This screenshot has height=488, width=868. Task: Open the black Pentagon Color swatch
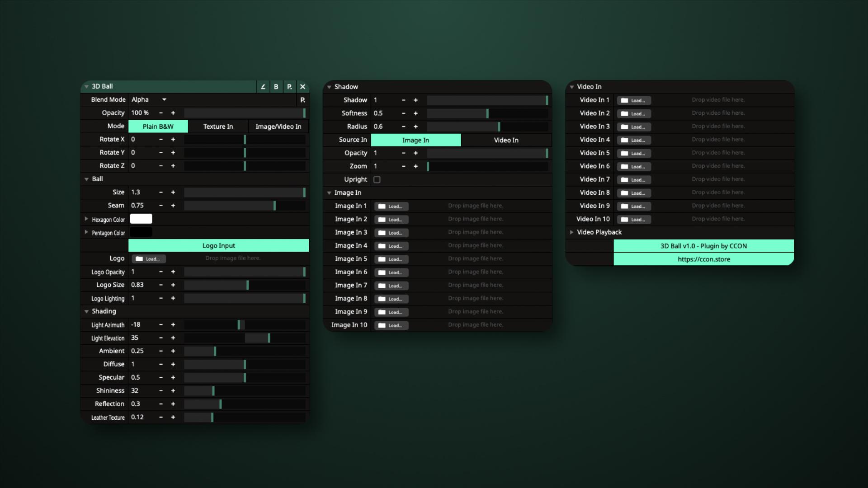point(141,232)
